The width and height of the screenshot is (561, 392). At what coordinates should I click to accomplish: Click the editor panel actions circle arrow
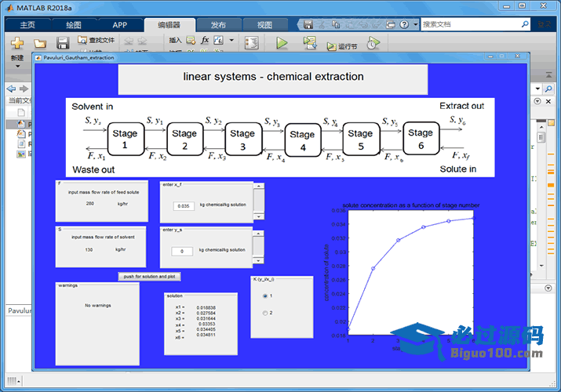537,101
